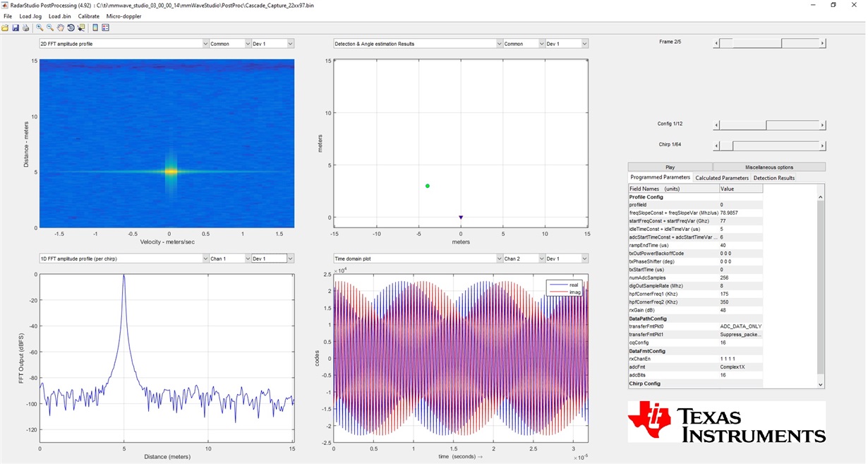Click the Chirp slider left arrow
Viewport: 868px width, 464px height.
pyautogui.click(x=717, y=146)
